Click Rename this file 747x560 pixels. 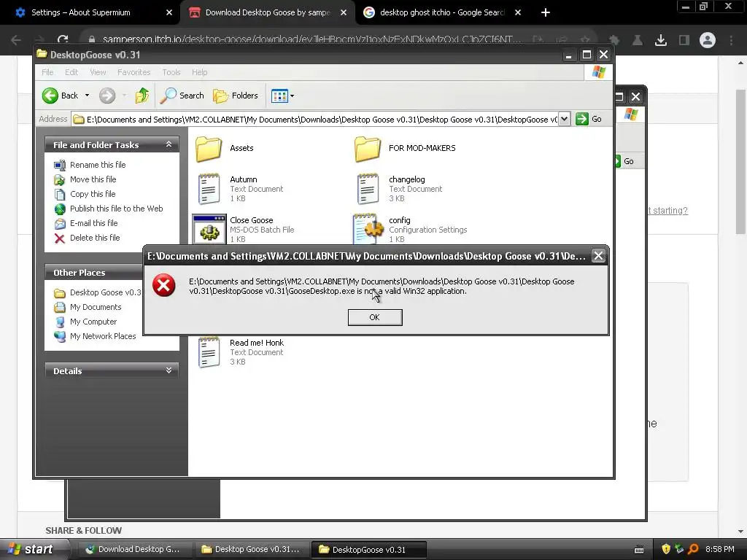click(x=98, y=165)
